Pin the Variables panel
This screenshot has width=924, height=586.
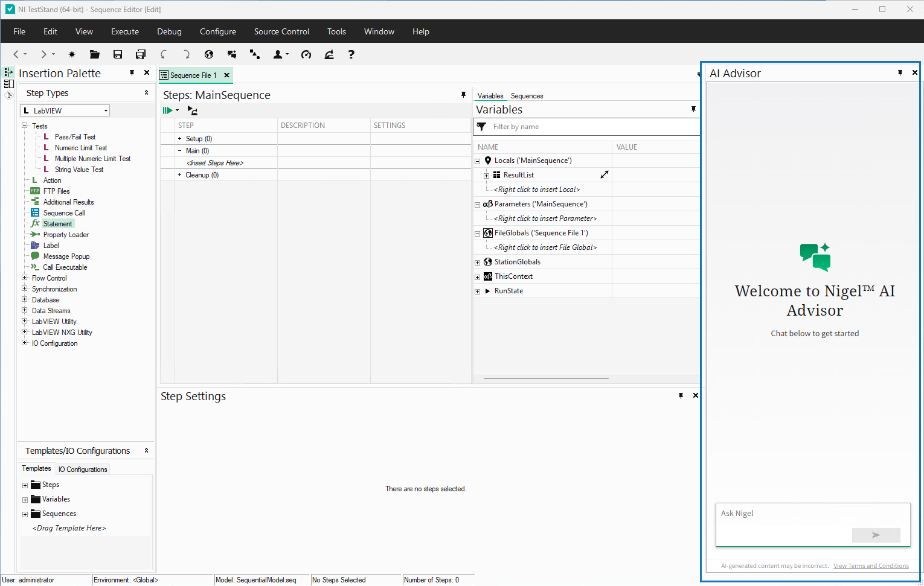click(x=693, y=109)
